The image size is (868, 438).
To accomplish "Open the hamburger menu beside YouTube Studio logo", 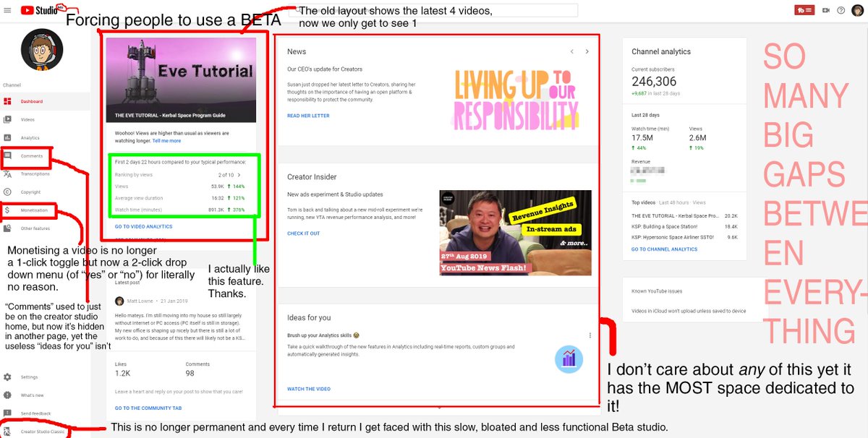I will pyautogui.click(x=7, y=10).
